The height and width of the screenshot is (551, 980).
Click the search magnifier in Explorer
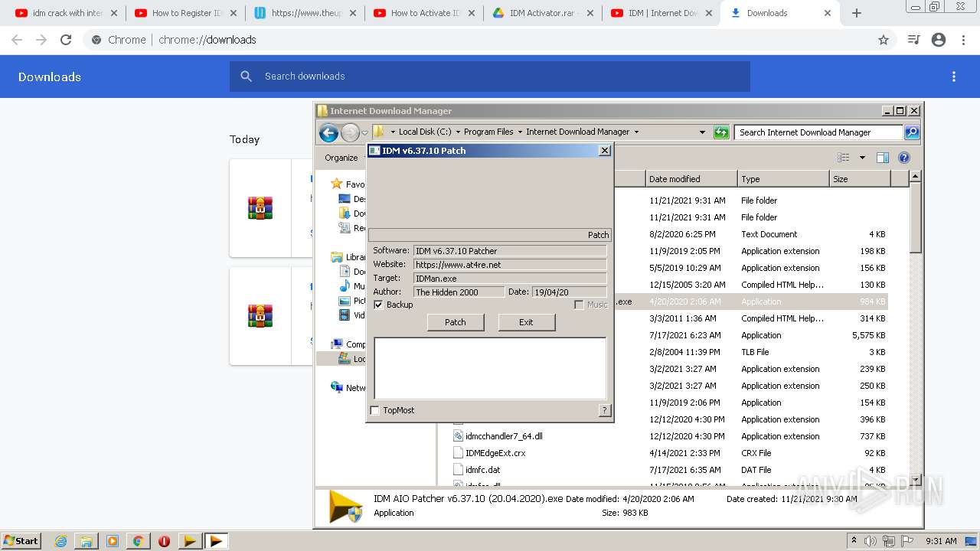[x=912, y=132]
